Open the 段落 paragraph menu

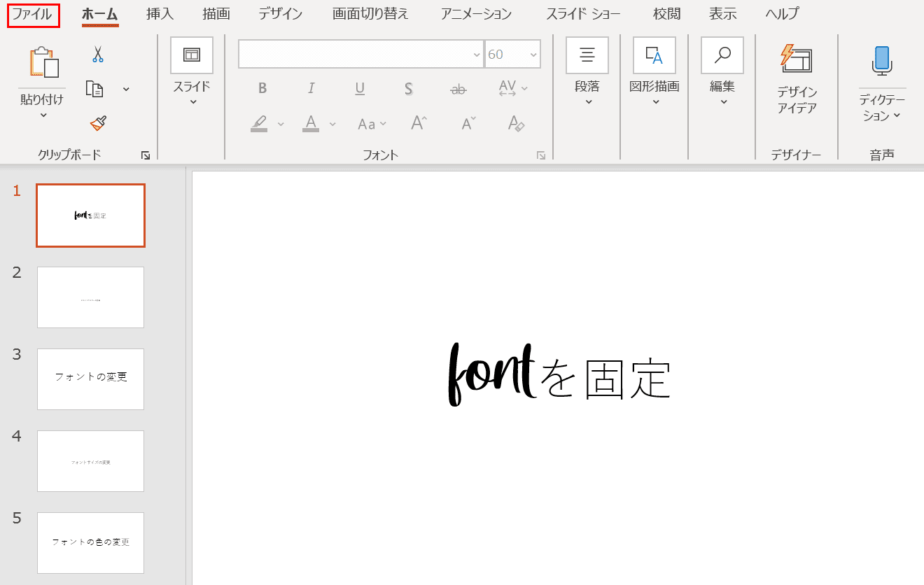click(587, 73)
